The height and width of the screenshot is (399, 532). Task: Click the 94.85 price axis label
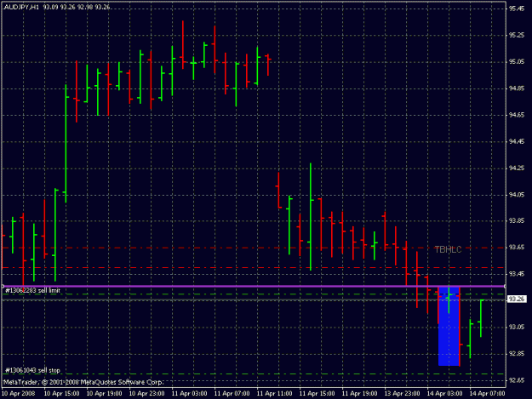point(517,88)
